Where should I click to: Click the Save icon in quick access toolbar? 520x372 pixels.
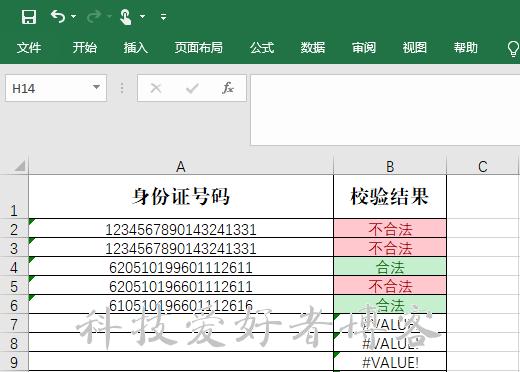pyautogui.click(x=29, y=17)
